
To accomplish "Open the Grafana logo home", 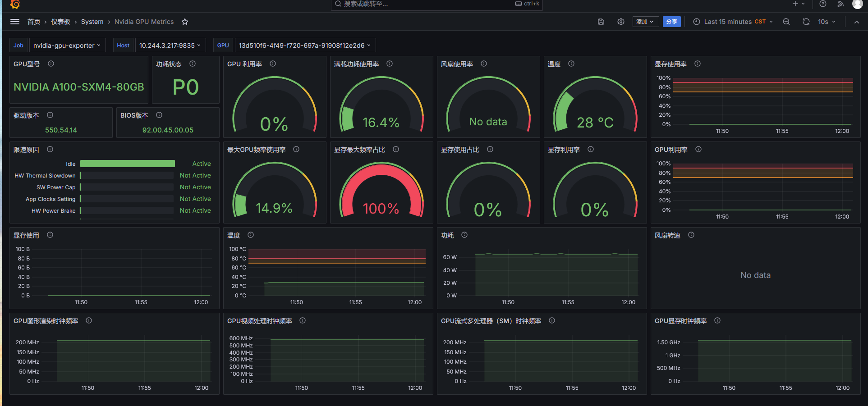I will coord(15,4).
